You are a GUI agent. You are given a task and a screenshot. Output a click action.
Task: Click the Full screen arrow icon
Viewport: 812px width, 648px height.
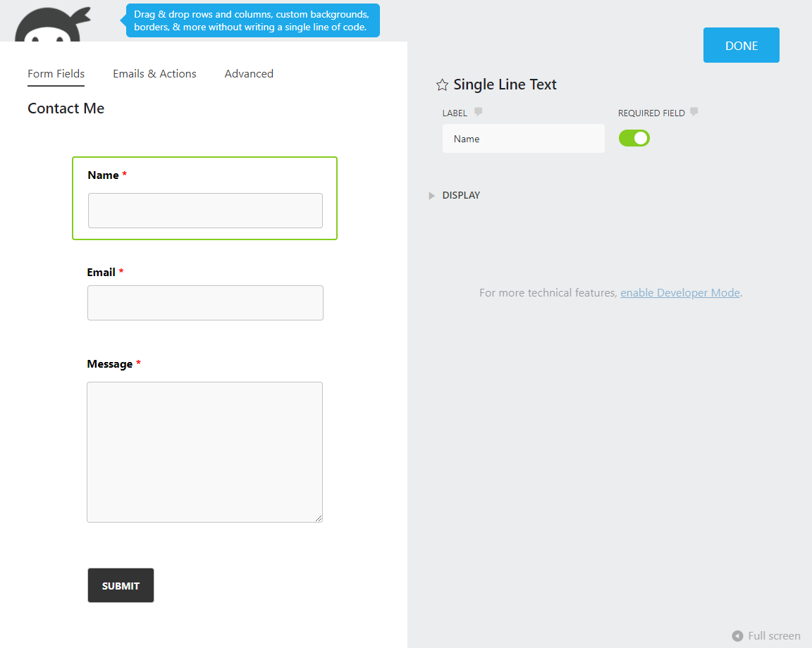click(x=737, y=636)
